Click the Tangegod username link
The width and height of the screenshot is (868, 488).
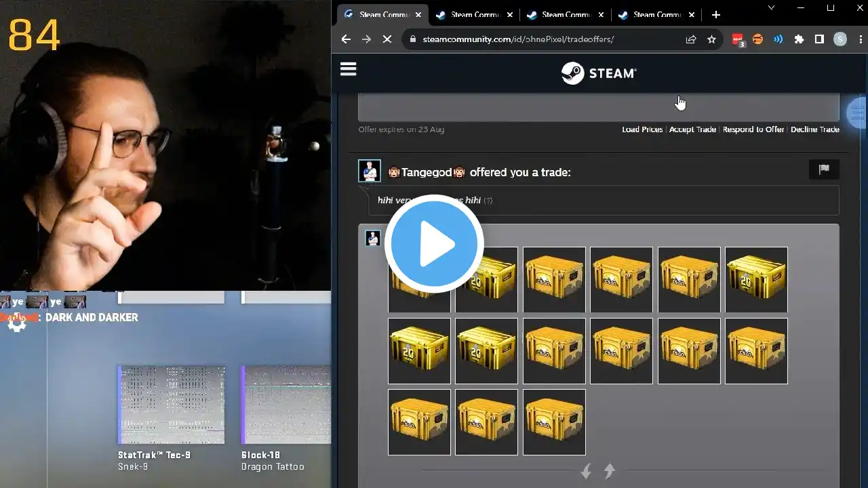[x=427, y=172]
